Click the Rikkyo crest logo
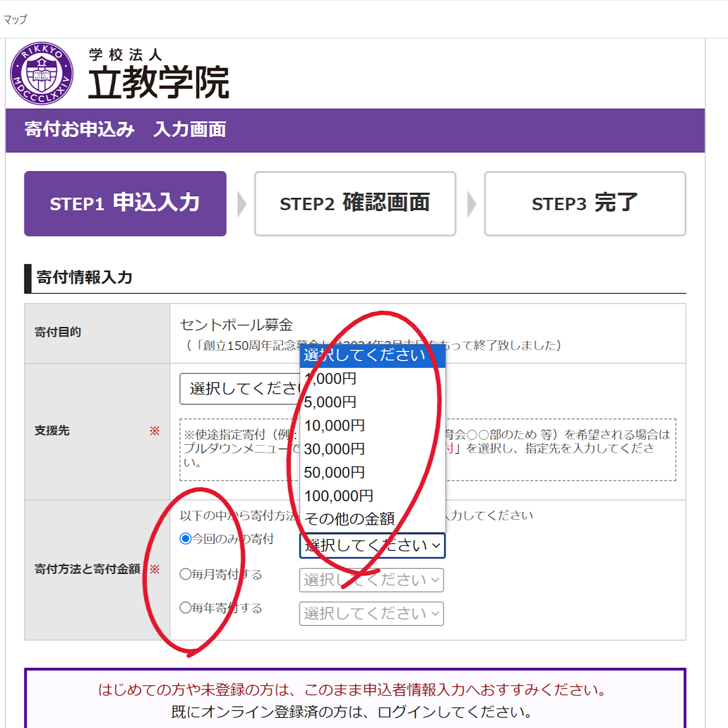 click(x=42, y=73)
